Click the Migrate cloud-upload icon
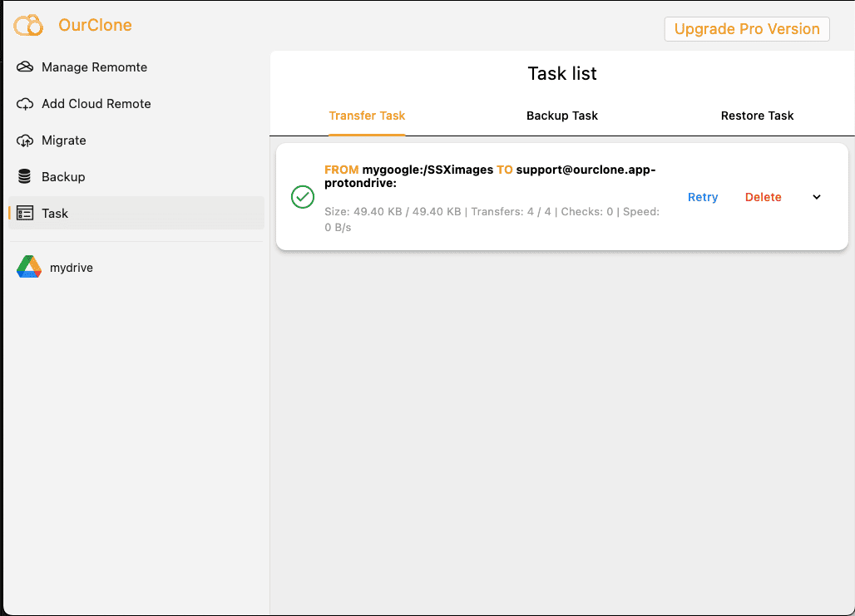 coord(25,140)
